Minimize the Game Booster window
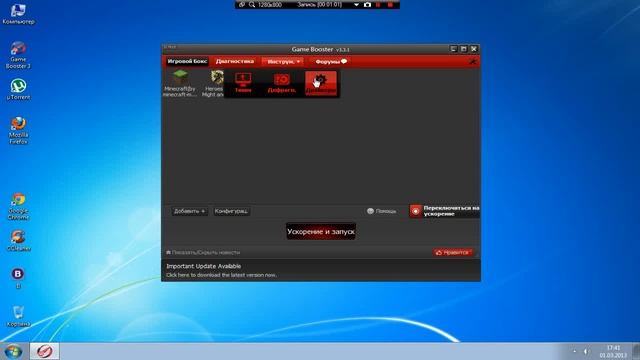This screenshot has width=640, height=360. coord(453,49)
